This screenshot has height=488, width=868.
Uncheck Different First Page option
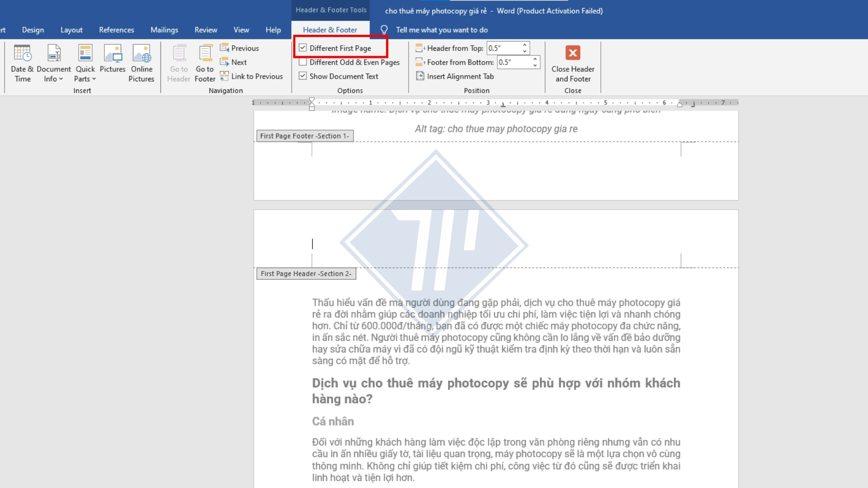pos(303,47)
